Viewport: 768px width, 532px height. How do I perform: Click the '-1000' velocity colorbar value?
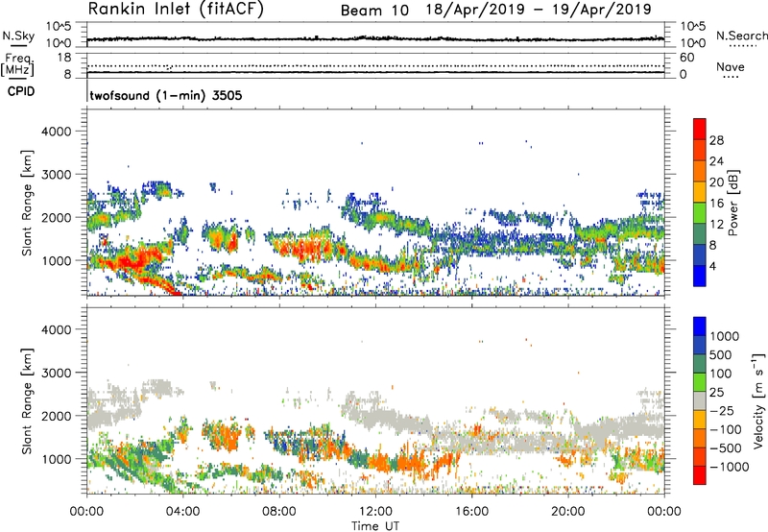point(729,467)
